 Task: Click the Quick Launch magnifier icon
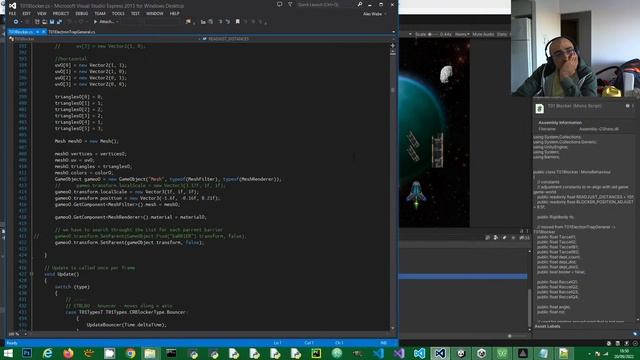tap(360, 4)
